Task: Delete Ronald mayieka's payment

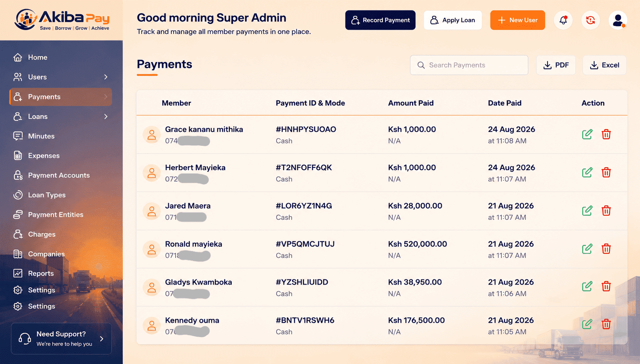Action: [606, 249]
